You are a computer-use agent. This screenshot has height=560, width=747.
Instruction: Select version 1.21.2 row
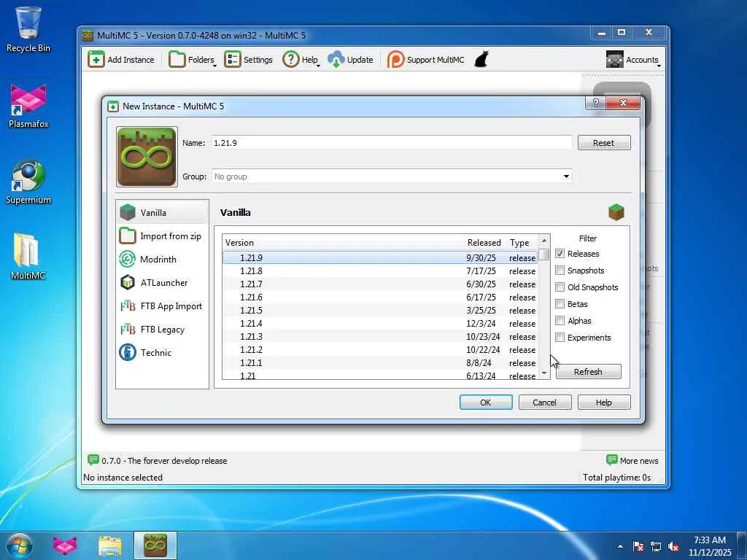coord(379,349)
